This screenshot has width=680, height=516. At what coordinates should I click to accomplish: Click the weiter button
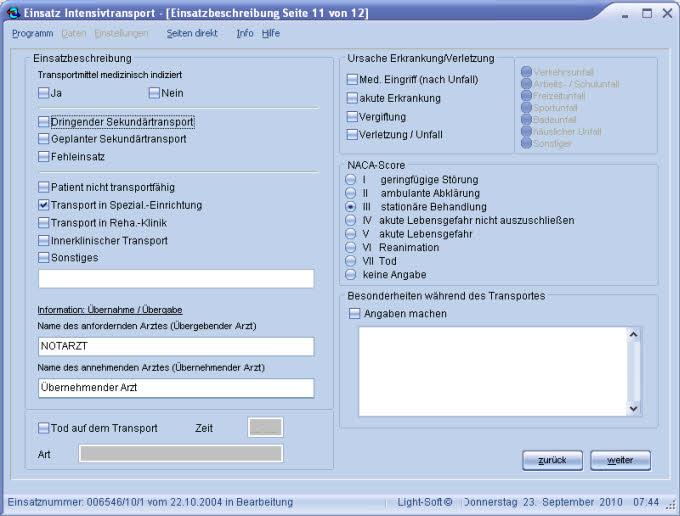620,460
